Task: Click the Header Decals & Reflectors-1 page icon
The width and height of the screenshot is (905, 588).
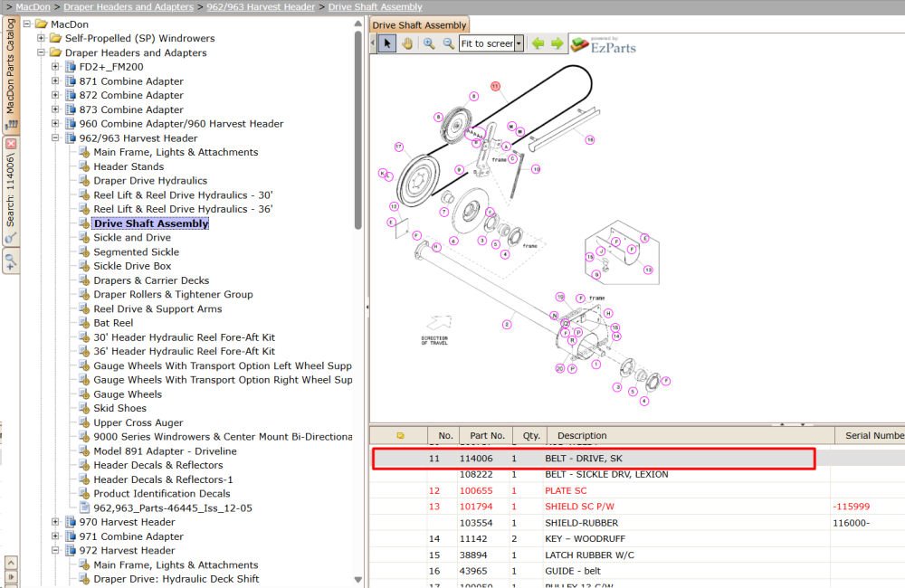Action: tap(84, 479)
